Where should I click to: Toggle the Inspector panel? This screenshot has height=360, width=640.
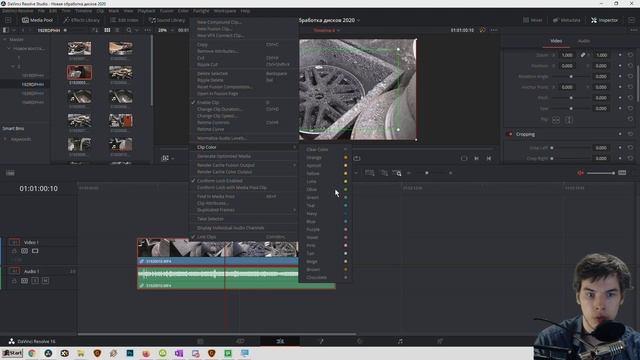604,20
